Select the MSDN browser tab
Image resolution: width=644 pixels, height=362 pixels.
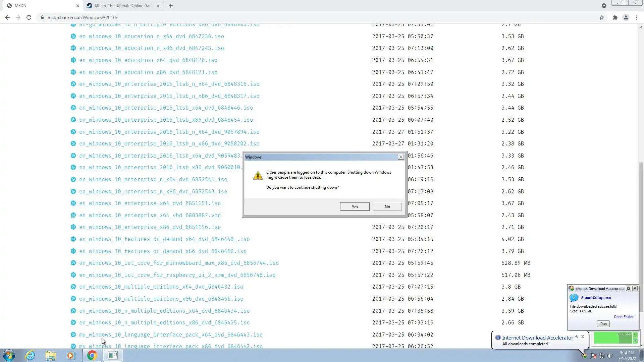(x=40, y=6)
